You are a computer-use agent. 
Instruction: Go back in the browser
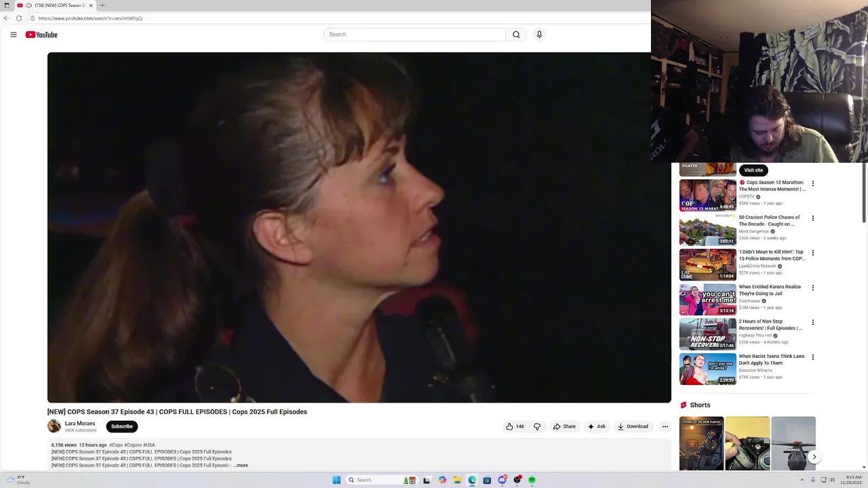point(7,18)
